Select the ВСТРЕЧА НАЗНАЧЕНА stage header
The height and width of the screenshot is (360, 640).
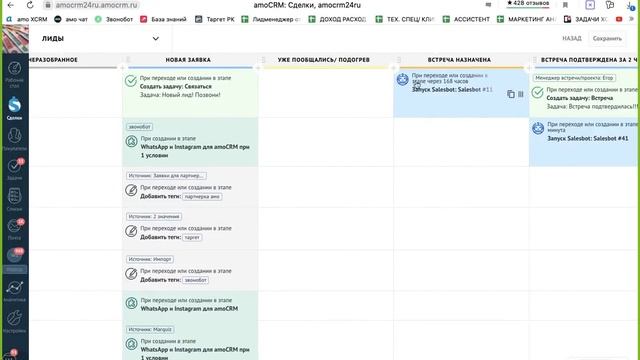tap(459, 60)
